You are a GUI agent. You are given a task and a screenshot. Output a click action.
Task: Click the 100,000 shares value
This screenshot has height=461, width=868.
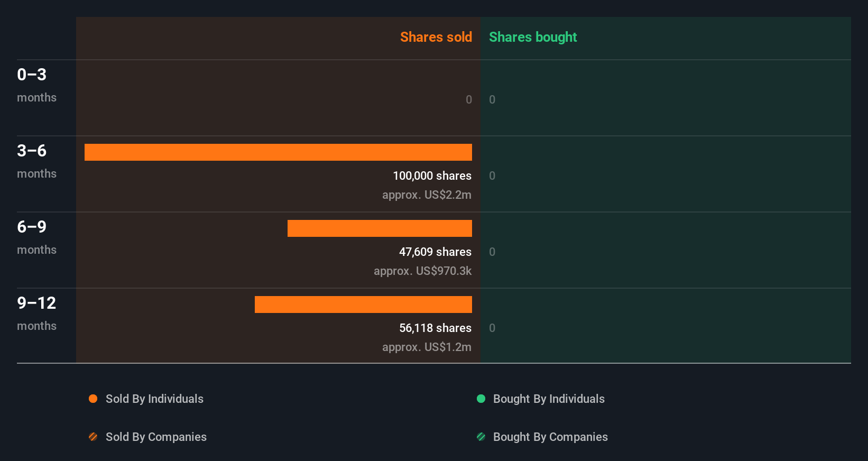click(432, 176)
